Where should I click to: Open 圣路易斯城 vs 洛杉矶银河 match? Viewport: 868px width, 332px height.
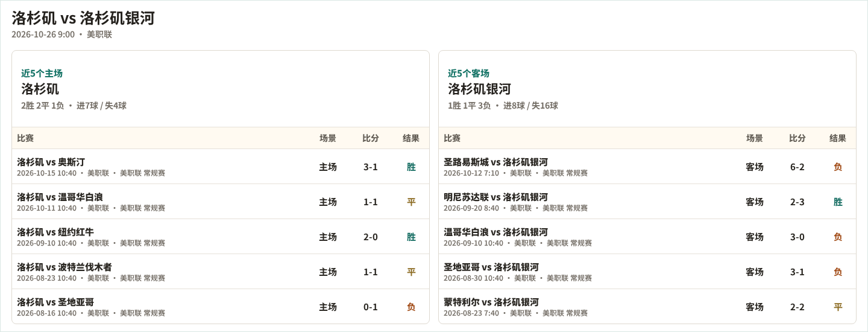(647, 167)
